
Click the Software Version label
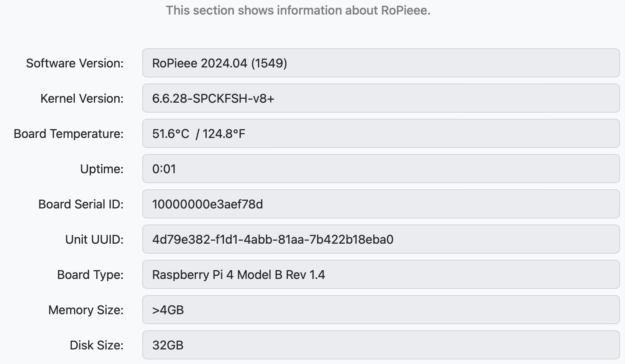[75, 63]
